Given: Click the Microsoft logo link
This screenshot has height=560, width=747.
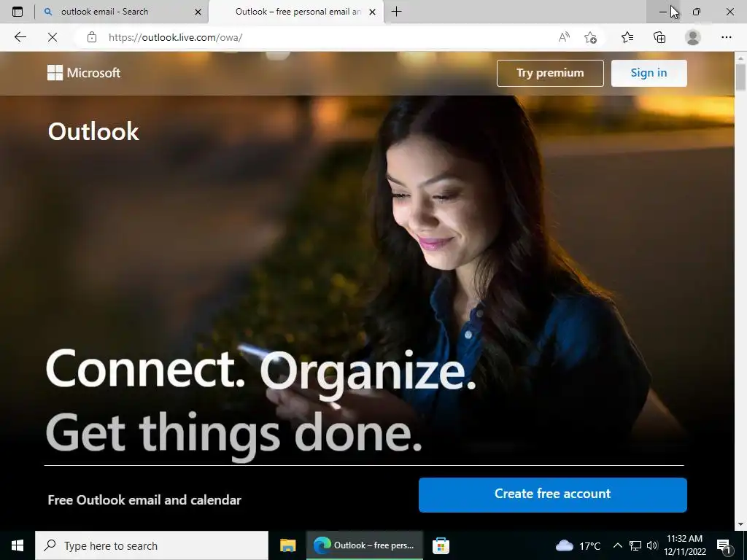Looking at the screenshot, I should pos(84,73).
